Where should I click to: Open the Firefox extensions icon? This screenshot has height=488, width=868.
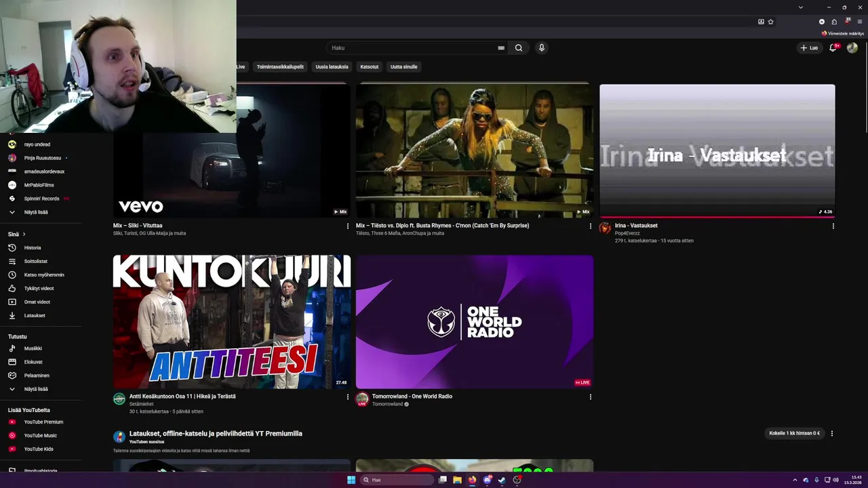834,22
